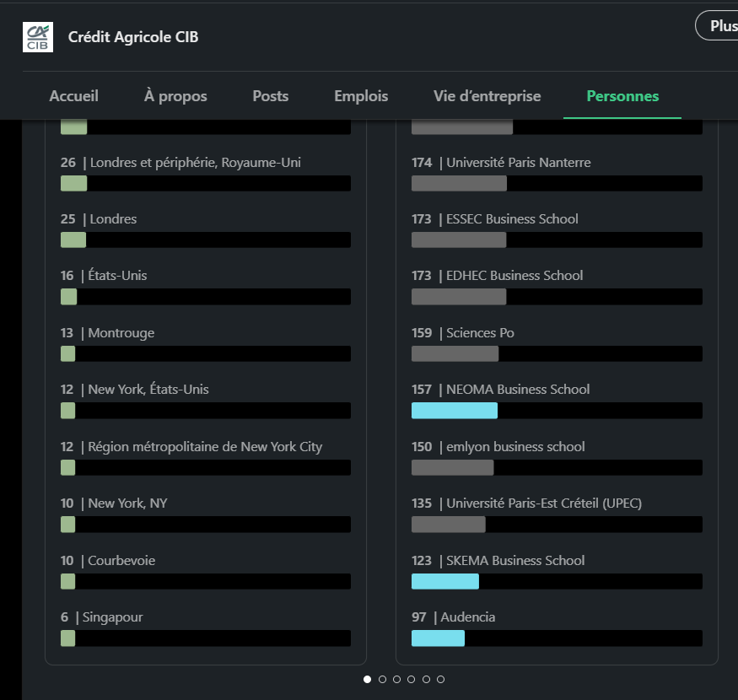Click the NEOMA Business School blue bar
The width and height of the screenshot is (738, 700).
click(x=455, y=411)
